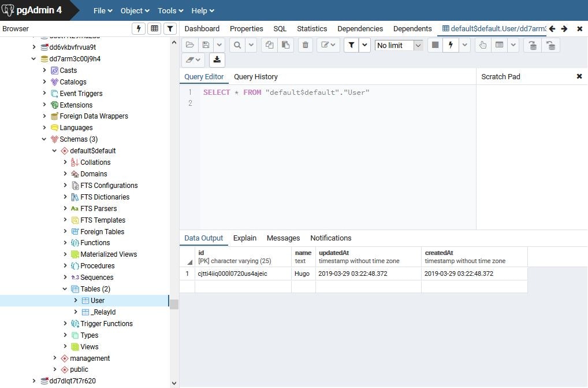Screen dimensions: 588x388
Task: Open the Object menu
Action: [x=135, y=10]
